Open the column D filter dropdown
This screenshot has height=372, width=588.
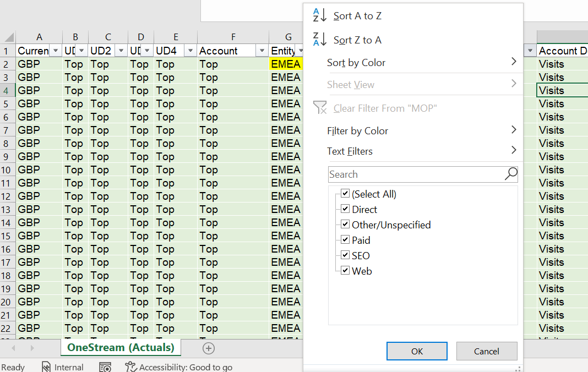pos(147,51)
